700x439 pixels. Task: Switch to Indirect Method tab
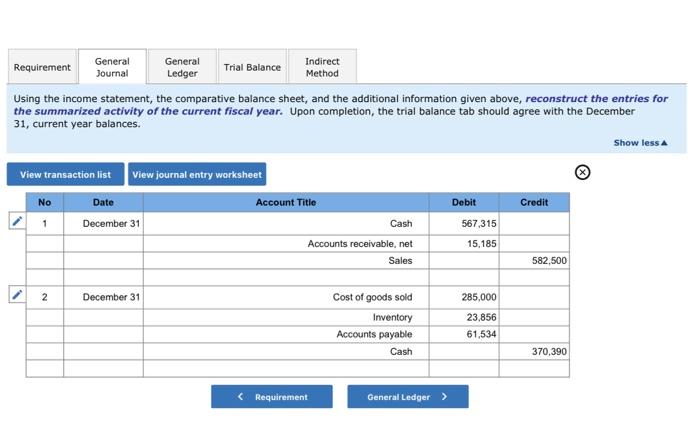click(x=322, y=67)
